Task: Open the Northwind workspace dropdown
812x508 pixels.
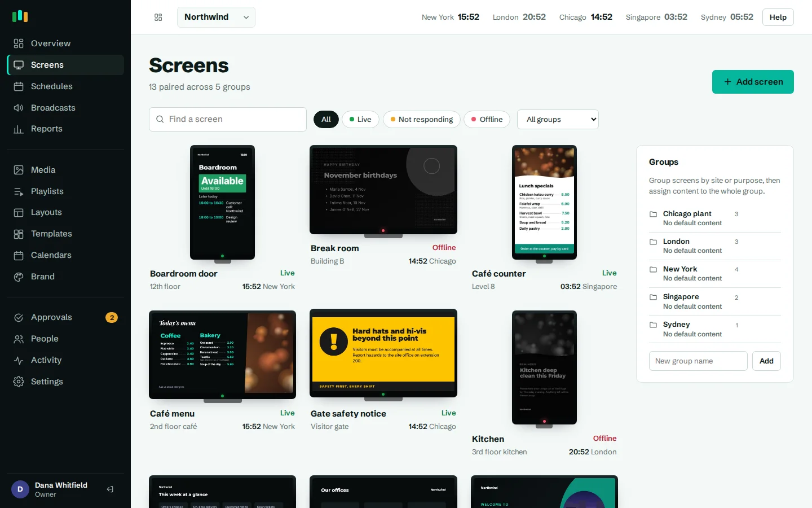Action: click(x=216, y=17)
